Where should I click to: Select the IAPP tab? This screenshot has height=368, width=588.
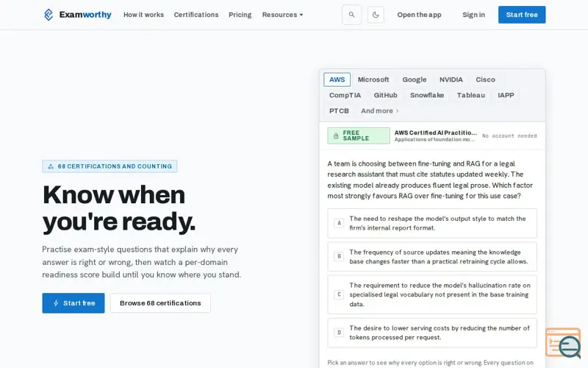[x=506, y=96]
